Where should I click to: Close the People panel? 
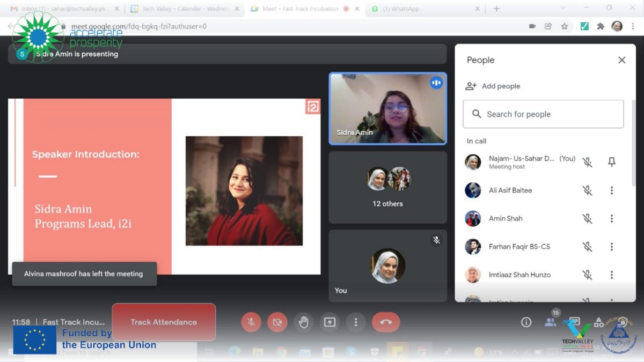click(x=621, y=60)
